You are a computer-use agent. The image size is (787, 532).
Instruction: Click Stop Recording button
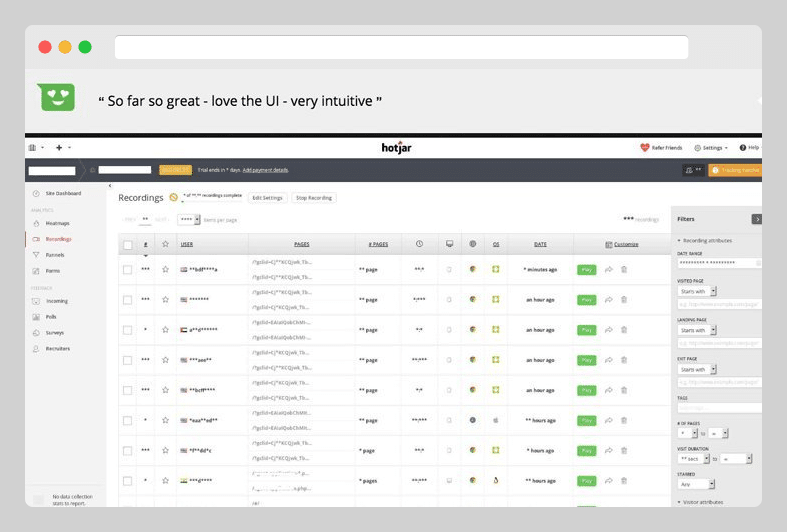(314, 198)
